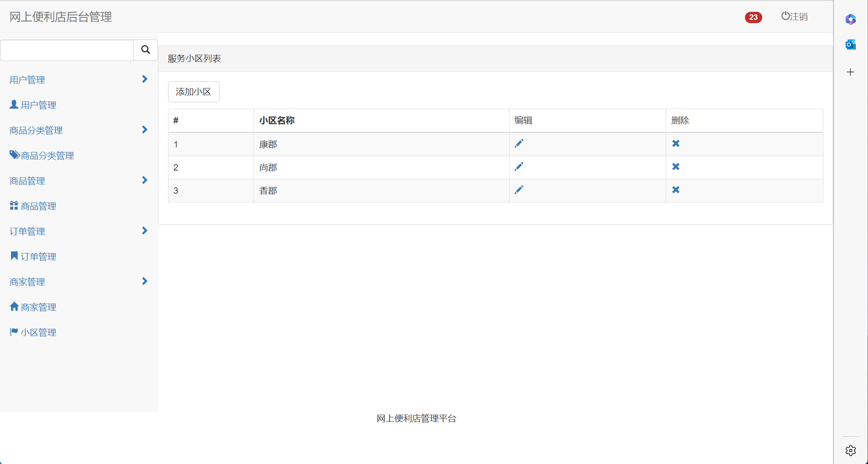Open browser sidebar settings gear
The image size is (868, 464).
coord(850,451)
